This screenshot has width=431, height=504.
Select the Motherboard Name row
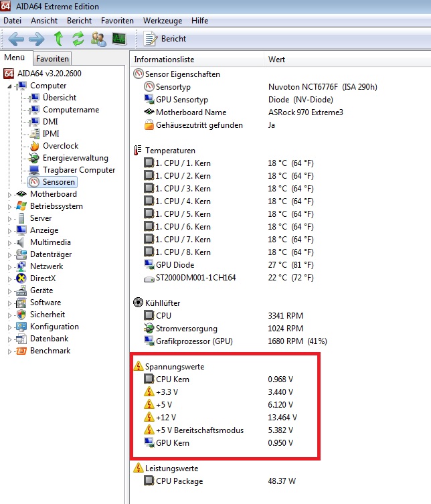pos(244,112)
